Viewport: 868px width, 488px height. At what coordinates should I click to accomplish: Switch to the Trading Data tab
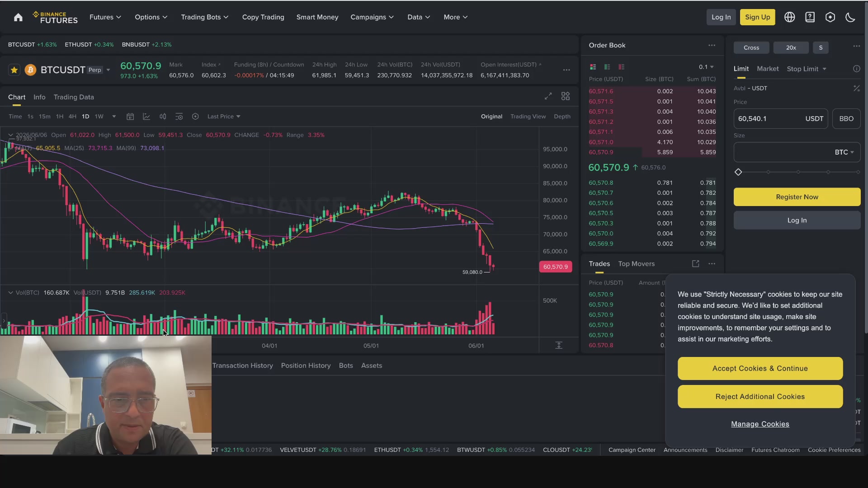pyautogui.click(x=74, y=97)
